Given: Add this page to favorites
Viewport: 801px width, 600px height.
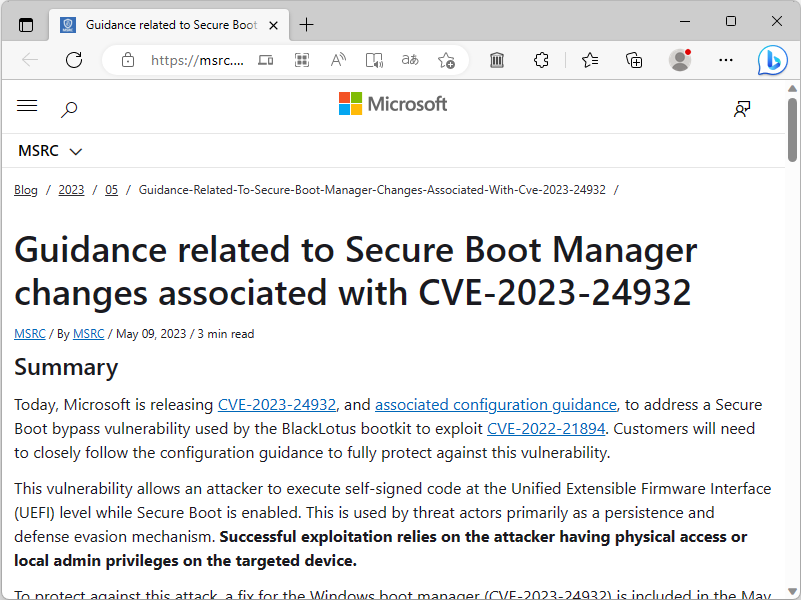Looking at the screenshot, I should pos(446,60).
